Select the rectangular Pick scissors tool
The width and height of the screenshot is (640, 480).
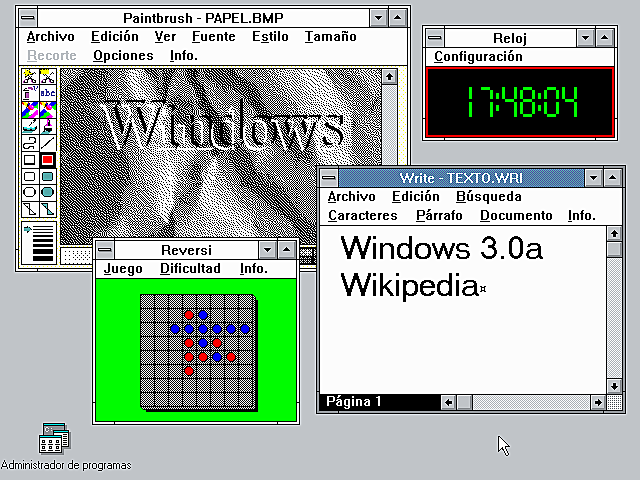(x=48, y=76)
